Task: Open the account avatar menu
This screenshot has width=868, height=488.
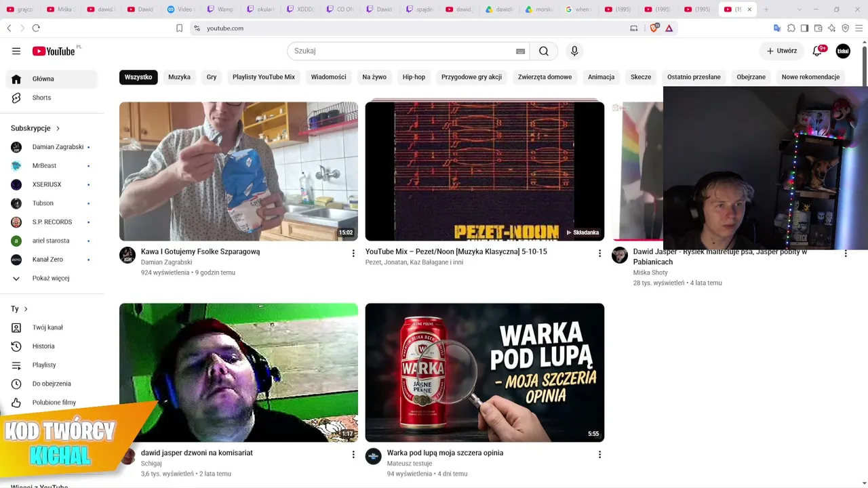Action: coord(843,51)
